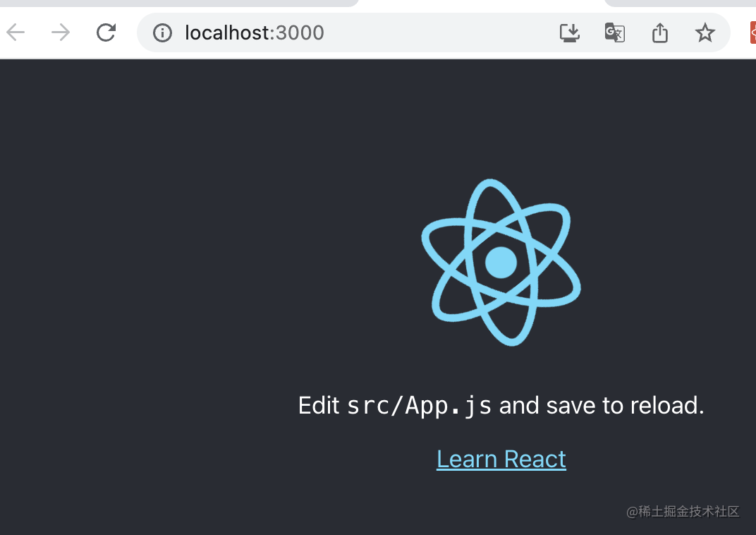
Task: Go back to the previous page
Action: [16, 32]
